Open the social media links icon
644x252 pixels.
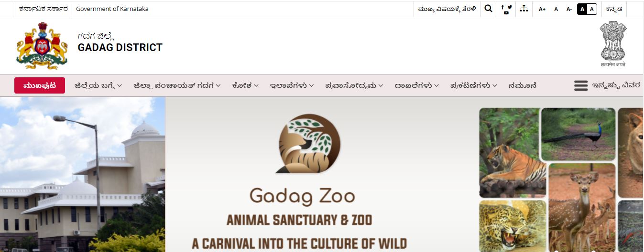pyautogui.click(x=506, y=9)
